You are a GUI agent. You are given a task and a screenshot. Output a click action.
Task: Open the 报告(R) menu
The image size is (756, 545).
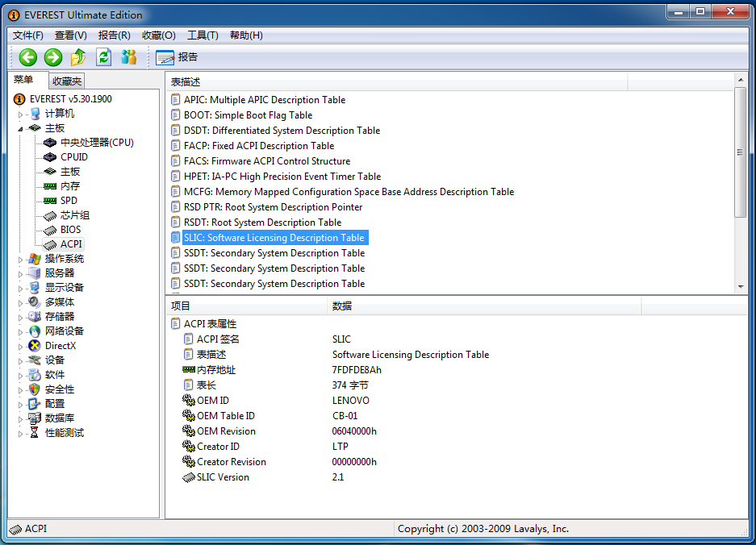point(115,35)
